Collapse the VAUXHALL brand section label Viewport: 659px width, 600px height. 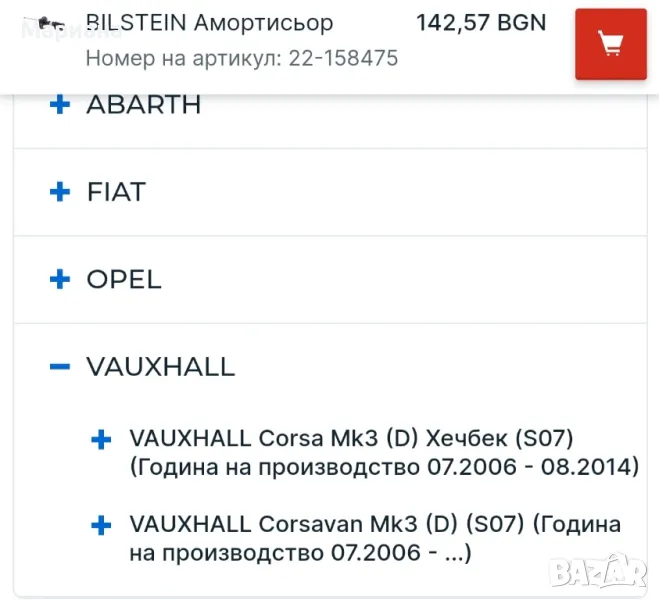click(x=160, y=367)
